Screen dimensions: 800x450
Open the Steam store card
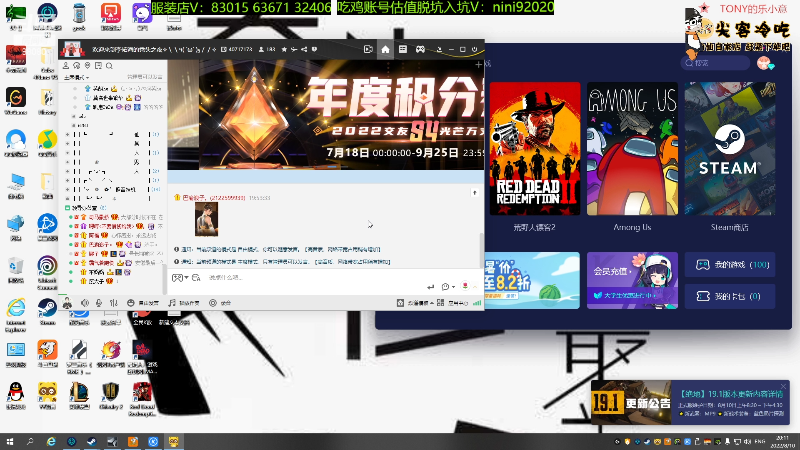pos(730,148)
